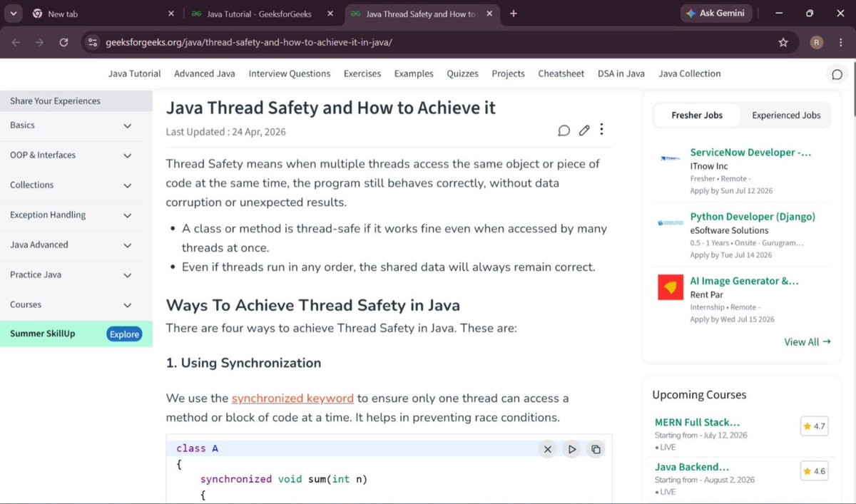Open article comments icon beside edit pencil
Image resolution: width=856 pixels, height=504 pixels.
(564, 130)
